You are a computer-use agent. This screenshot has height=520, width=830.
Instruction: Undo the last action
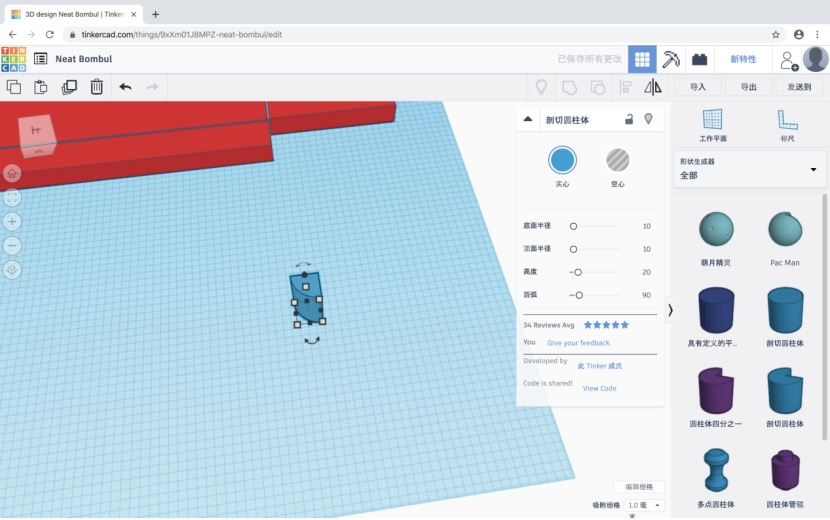pyautogui.click(x=125, y=87)
